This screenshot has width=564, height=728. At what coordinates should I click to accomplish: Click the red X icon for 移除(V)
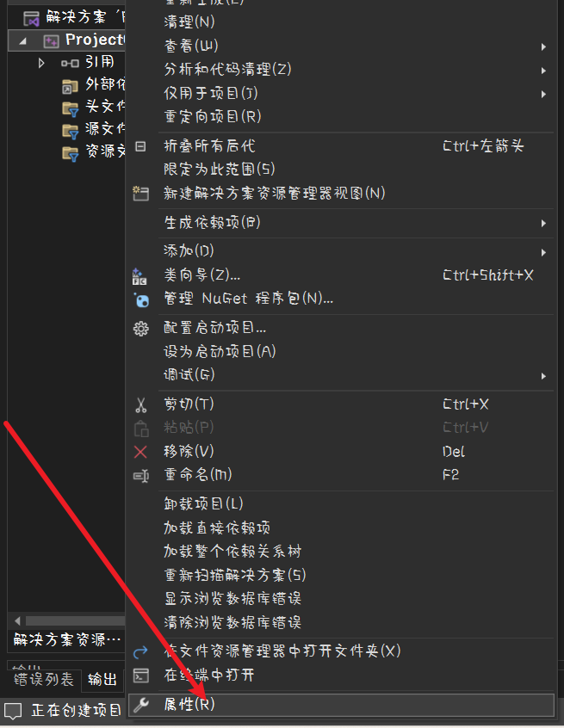click(x=140, y=452)
